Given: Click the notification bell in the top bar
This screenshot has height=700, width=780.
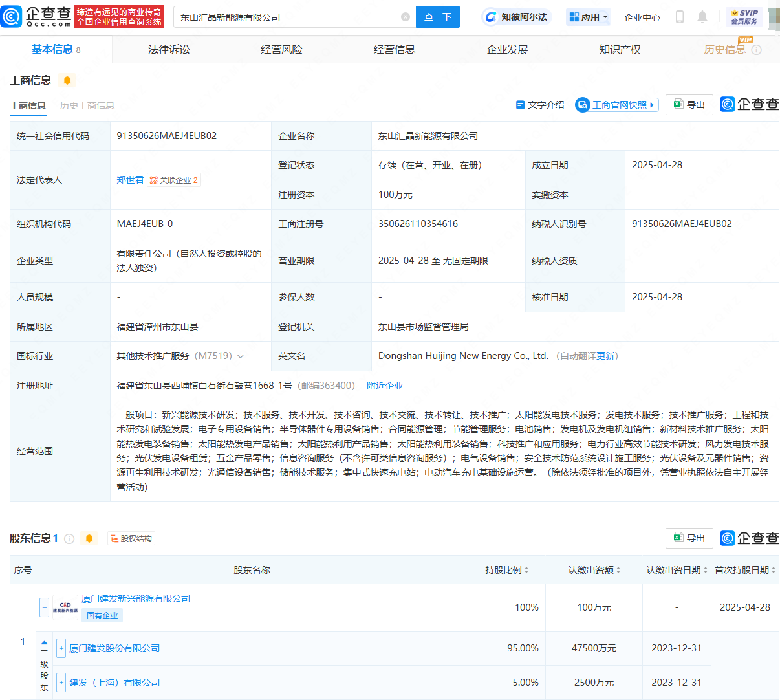Looking at the screenshot, I should [702, 17].
